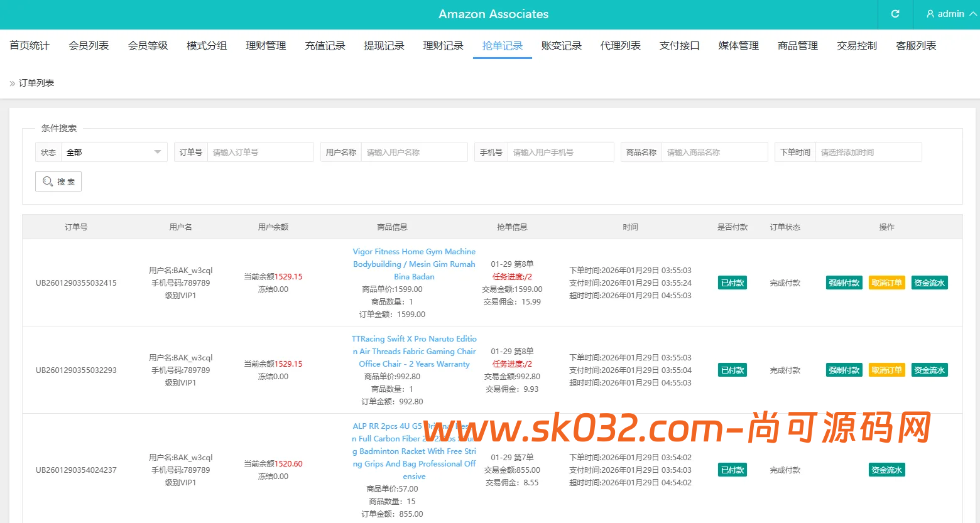This screenshot has height=523, width=980.
Task: Switch to the 支付接口 tab
Action: point(679,45)
